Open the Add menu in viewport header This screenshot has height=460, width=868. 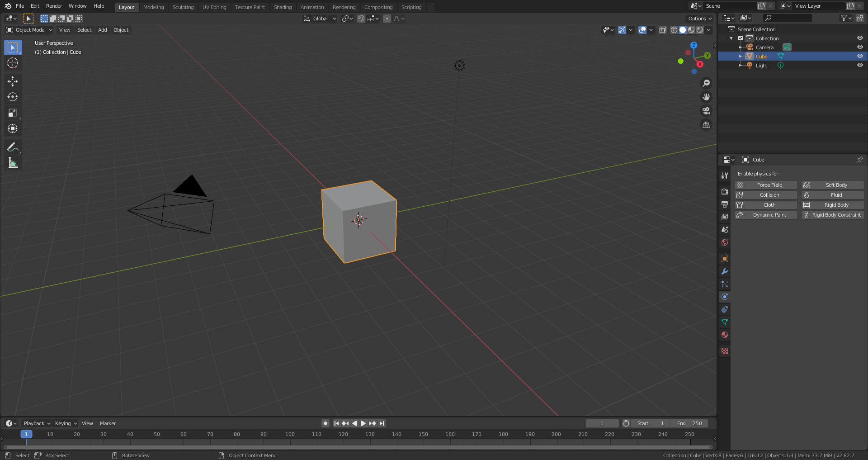coord(103,30)
